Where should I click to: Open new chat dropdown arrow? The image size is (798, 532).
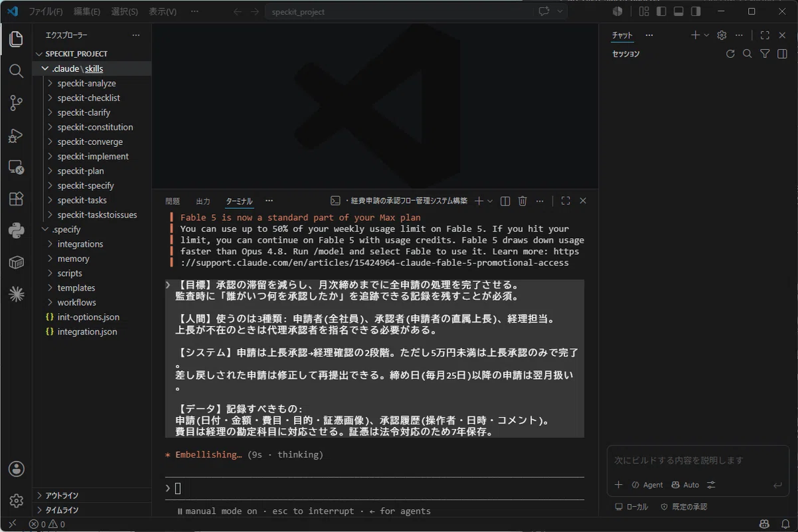point(706,35)
